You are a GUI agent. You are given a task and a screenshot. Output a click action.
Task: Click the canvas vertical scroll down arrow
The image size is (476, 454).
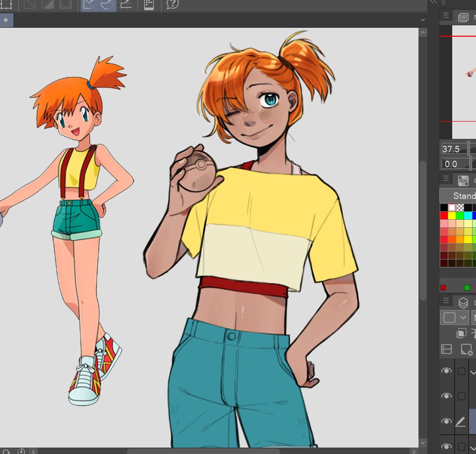tap(423, 443)
